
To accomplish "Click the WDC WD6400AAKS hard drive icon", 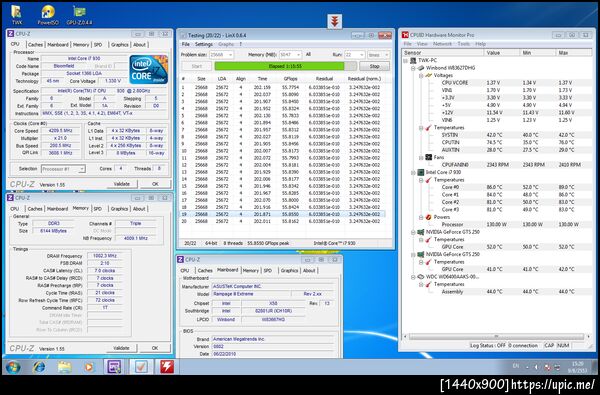I will click(x=421, y=277).
